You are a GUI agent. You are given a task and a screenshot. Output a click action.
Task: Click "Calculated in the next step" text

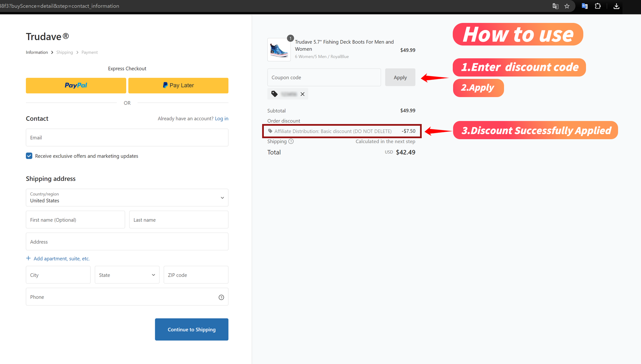coord(385,142)
